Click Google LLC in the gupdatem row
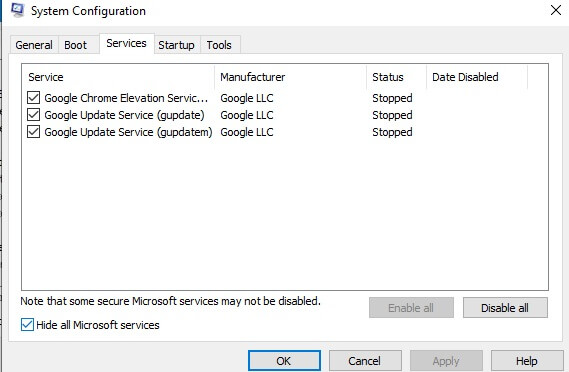The width and height of the screenshot is (569, 372). (x=247, y=132)
